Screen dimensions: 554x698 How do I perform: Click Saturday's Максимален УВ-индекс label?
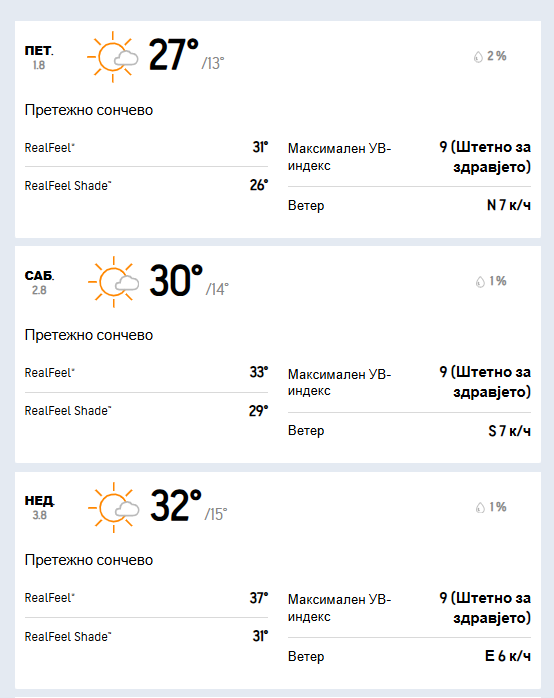(339, 382)
